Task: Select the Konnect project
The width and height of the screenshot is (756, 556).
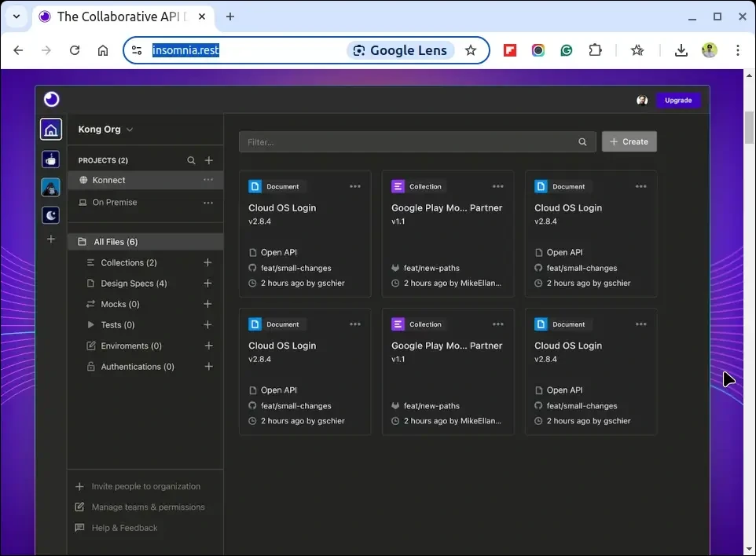Action: [145, 180]
